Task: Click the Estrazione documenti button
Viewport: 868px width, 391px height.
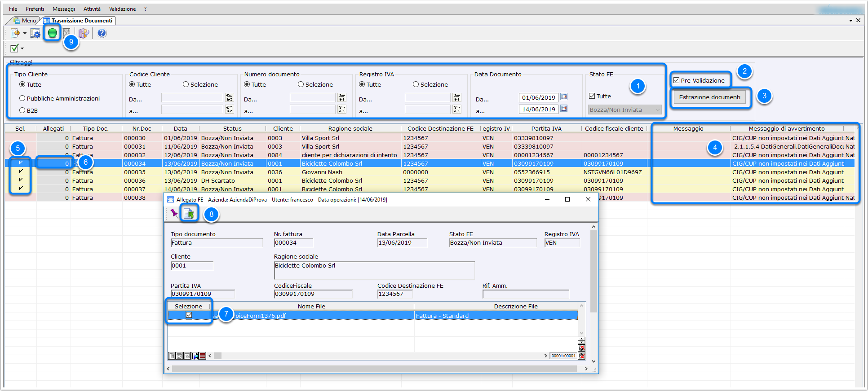Action: [x=710, y=97]
